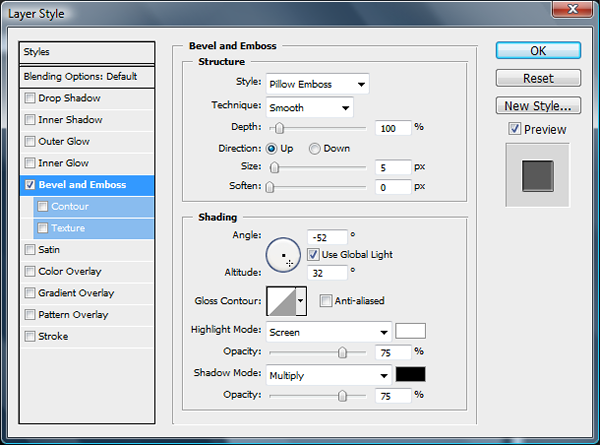Uncheck the Preview checkbox
The width and height of the screenshot is (600, 445).
[514, 129]
